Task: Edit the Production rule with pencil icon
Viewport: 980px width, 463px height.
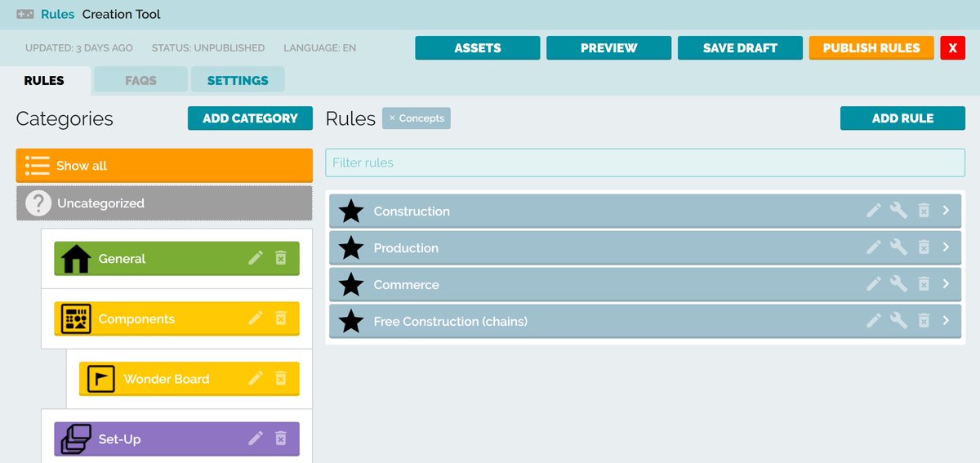Action: click(874, 247)
